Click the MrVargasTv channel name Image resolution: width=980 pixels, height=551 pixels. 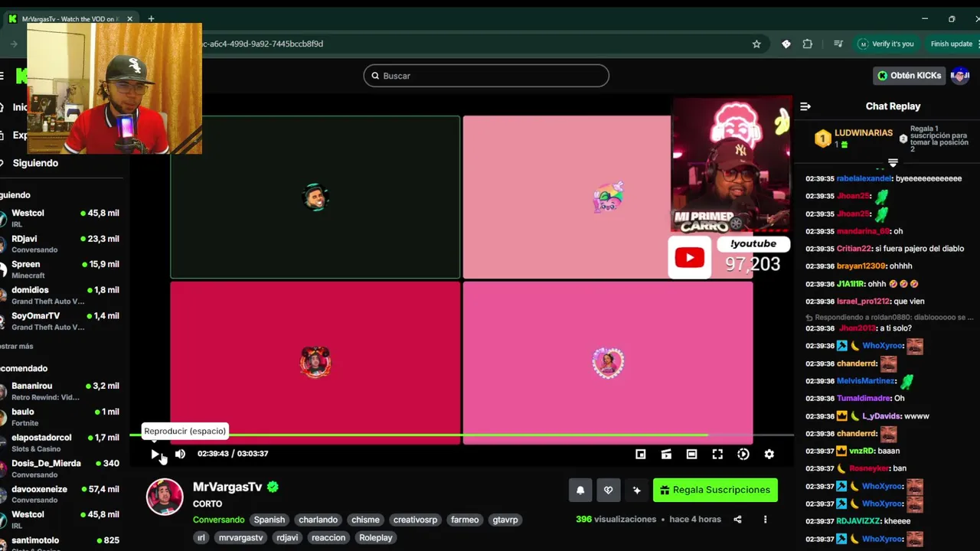point(227,487)
